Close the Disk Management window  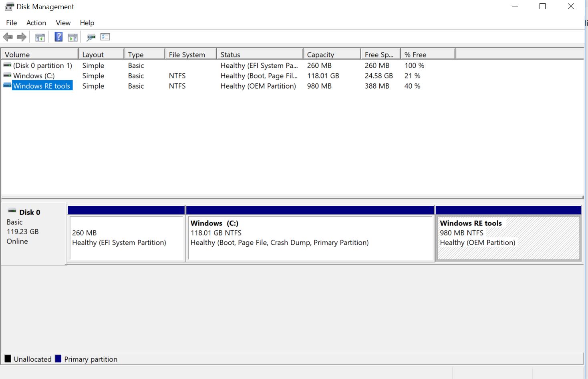[x=571, y=6]
